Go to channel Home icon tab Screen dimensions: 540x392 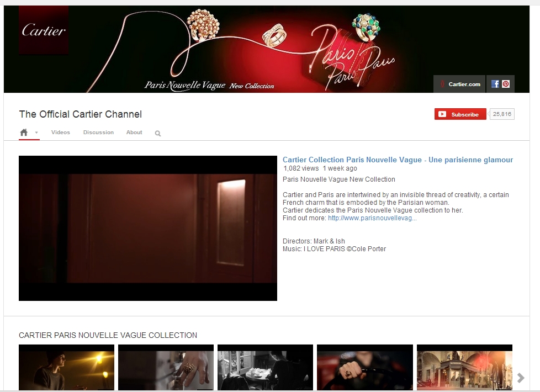click(x=24, y=133)
